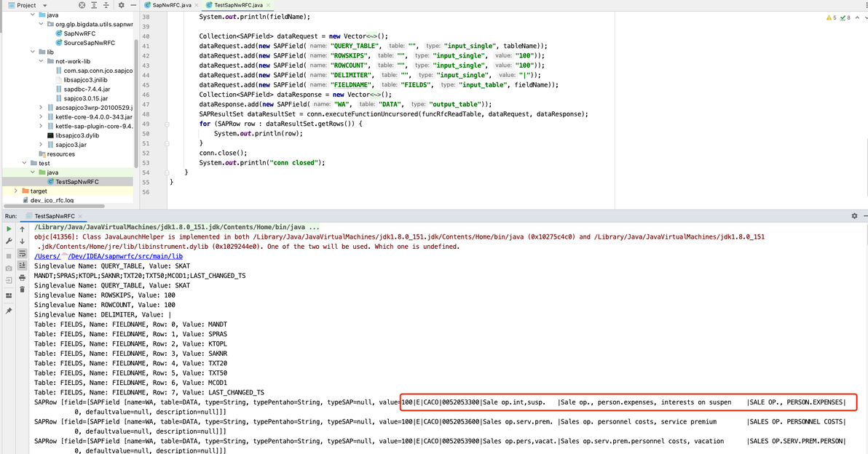Restore layout icon in Run toolbar

[9, 296]
